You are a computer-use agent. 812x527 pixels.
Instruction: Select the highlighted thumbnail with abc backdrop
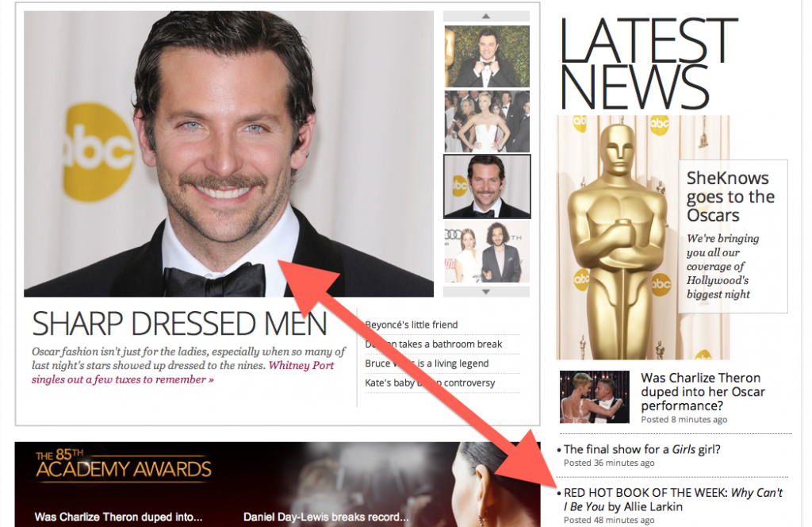tap(486, 186)
